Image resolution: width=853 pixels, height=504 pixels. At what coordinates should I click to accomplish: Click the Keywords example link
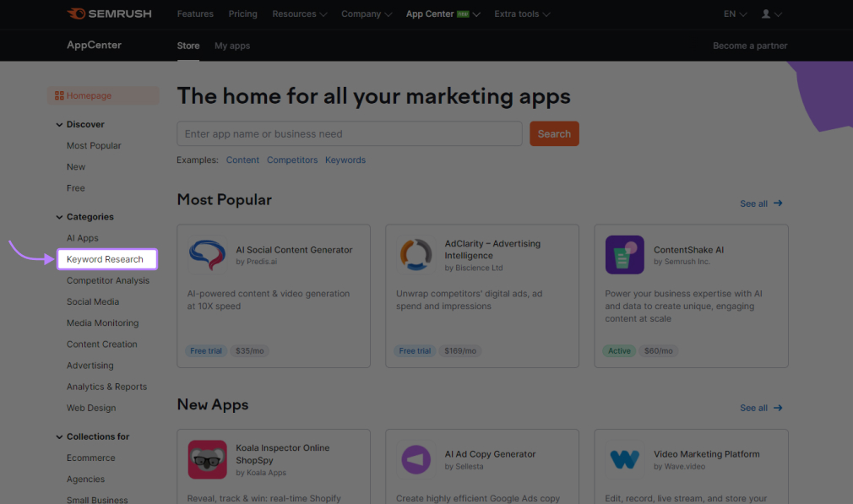(x=345, y=160)
